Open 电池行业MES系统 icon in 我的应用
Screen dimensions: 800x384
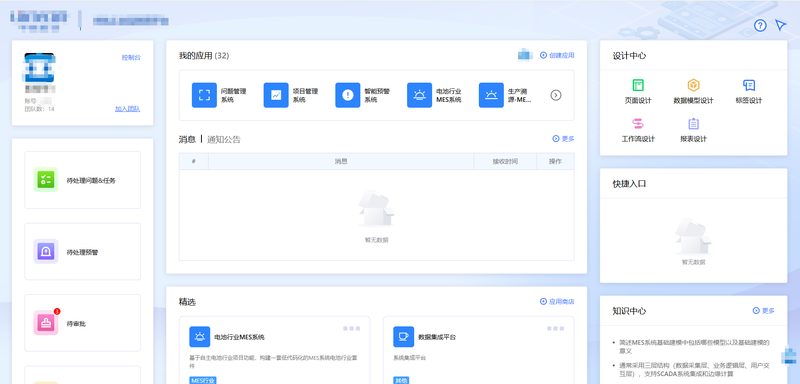419,95
